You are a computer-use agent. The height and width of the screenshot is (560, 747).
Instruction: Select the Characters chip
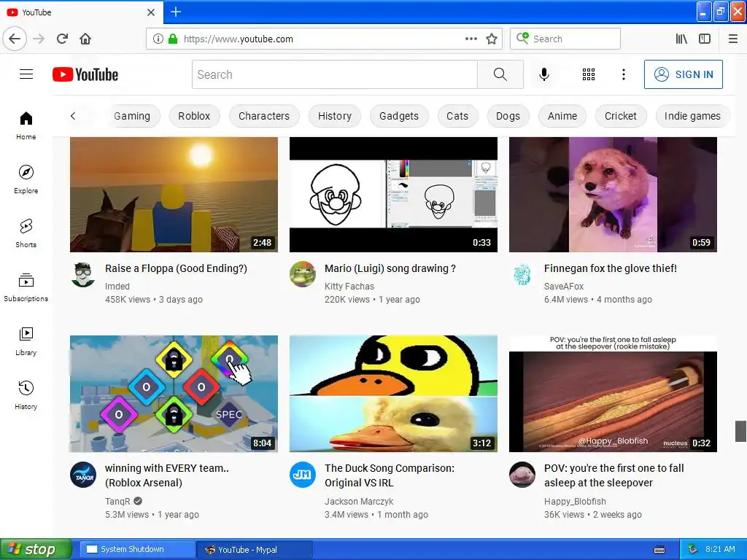(x=264, y=116)
